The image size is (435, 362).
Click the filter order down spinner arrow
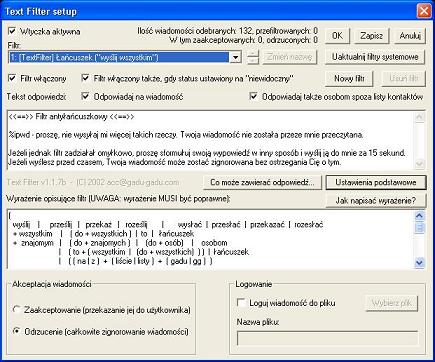click(253, 61)
